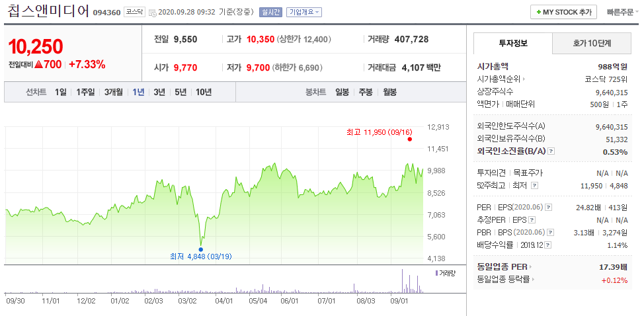644x316 pixels.
Task: Expand the 기업개요 dropdown
Action: [304, 12]
